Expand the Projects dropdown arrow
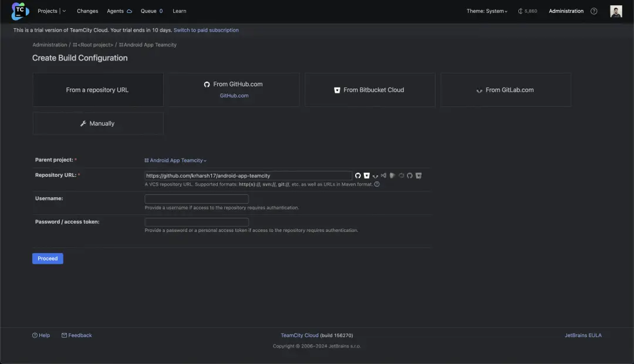The width and height of the screenshot is (634, 364). click(x=64, y=11)
